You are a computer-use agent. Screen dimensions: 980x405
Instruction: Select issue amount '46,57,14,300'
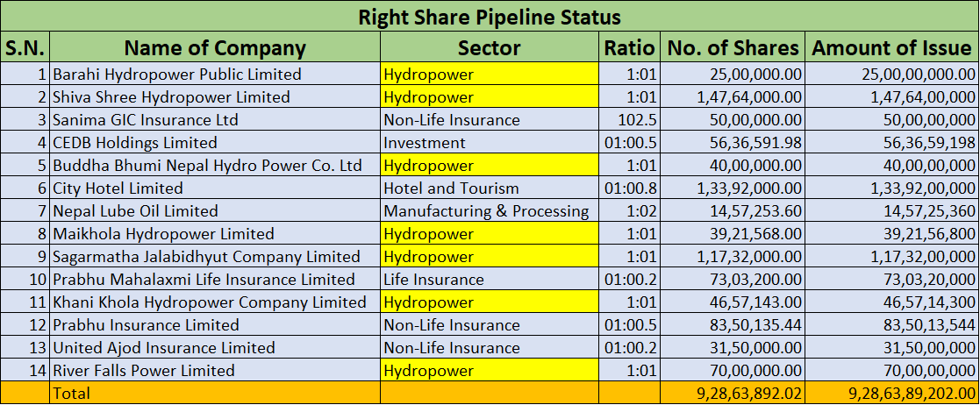(892, 302)
